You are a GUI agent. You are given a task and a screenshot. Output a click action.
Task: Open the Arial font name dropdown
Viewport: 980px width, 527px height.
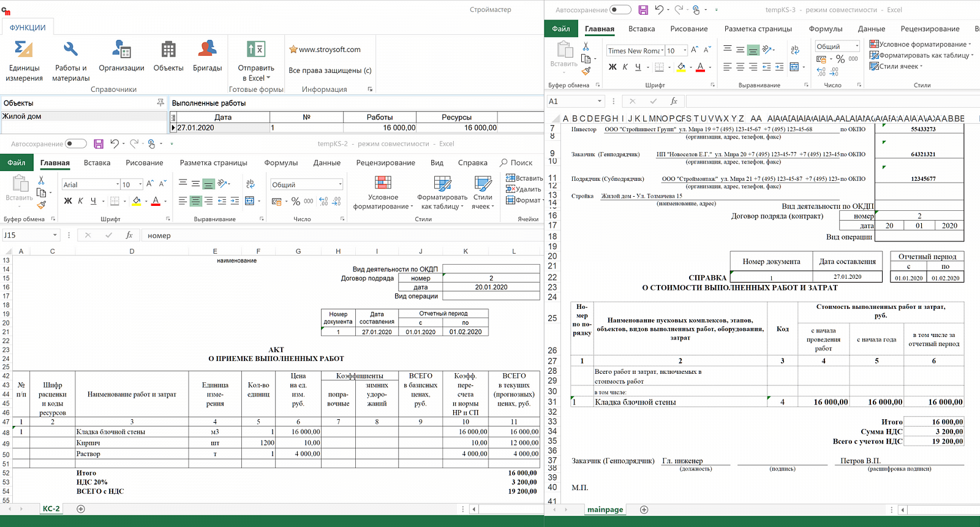(x=118, y=184)
